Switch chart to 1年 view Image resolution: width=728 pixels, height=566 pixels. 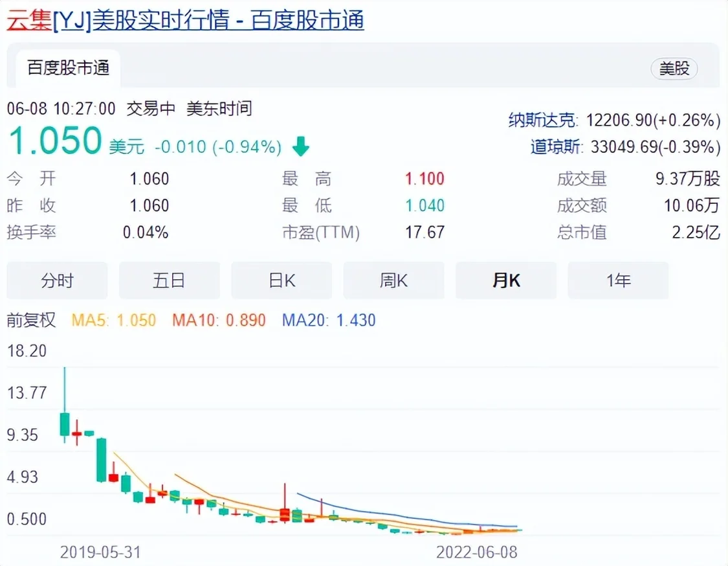point(619,280)
